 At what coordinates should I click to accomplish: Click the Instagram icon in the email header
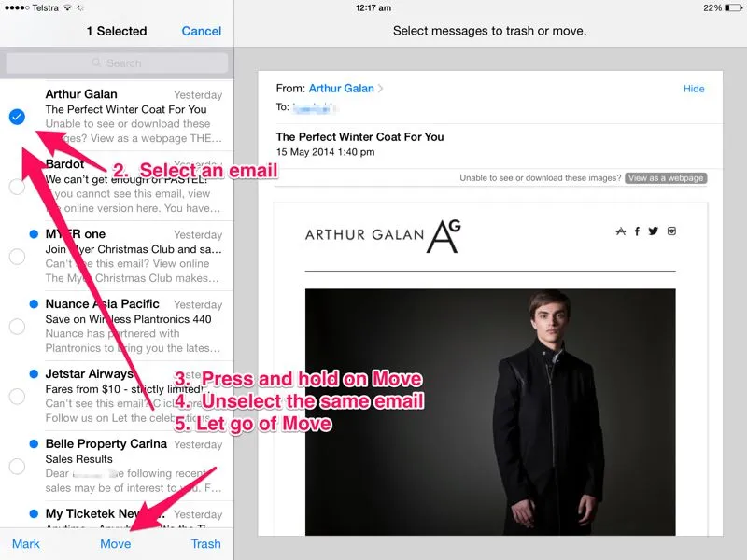pyautogui.click(x=670, y=231)
